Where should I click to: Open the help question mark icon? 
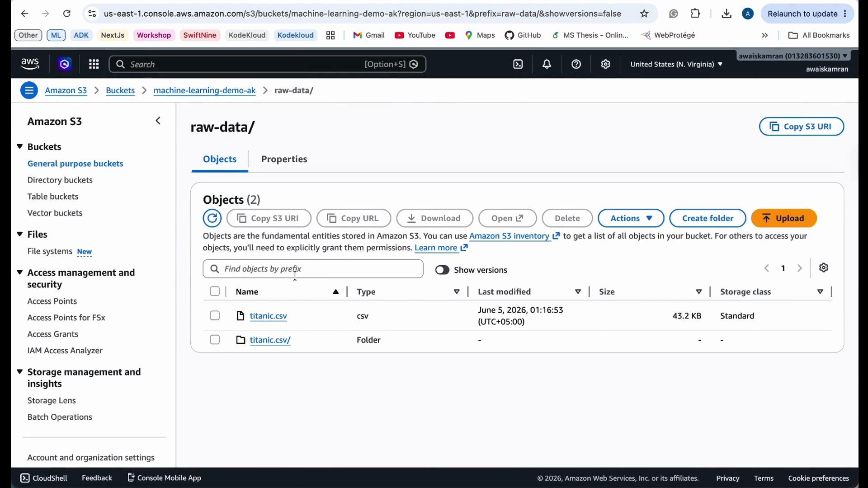coord(577,65)
